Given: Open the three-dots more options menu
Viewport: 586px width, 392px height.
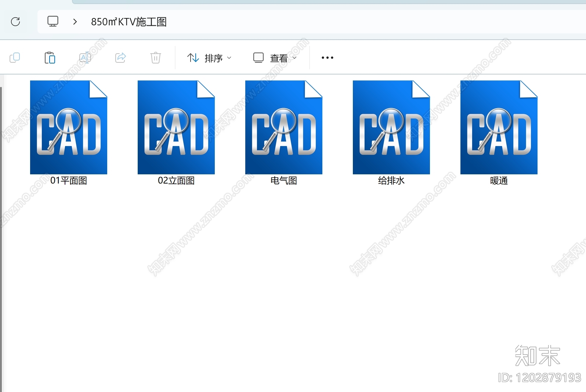Looking at the screenshot, I should tap(328, 58).
